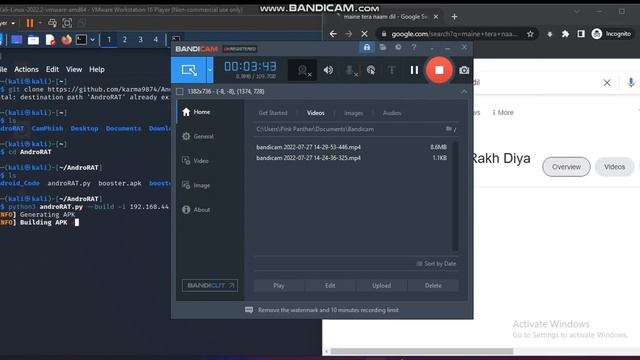This screenshot has width=640, height=360.
Task: Open the VMware power options dropdown arrow
Action: tap(40, 23)
